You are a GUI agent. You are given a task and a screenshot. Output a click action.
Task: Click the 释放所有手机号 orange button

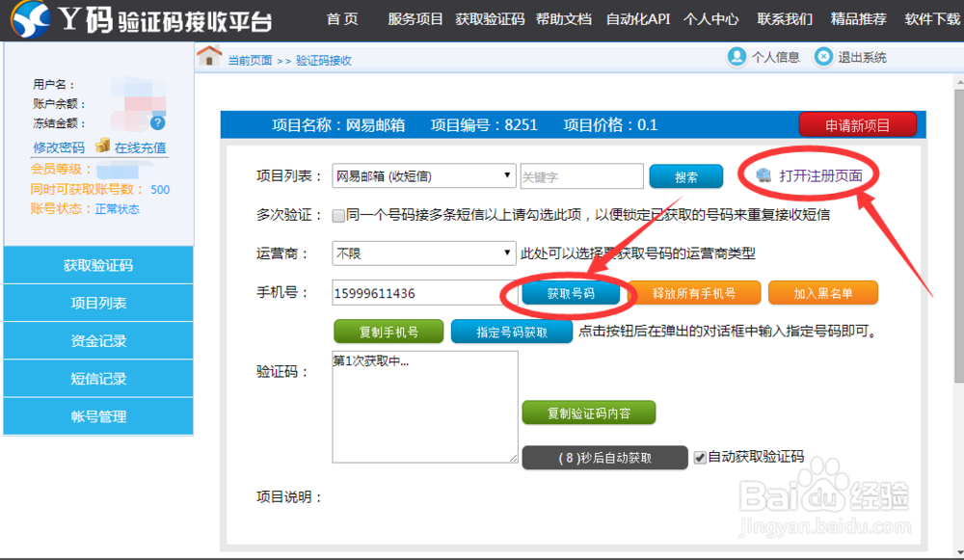click(696, 292)
